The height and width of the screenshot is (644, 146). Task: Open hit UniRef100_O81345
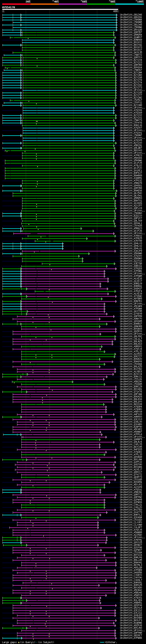click(x=131, y=25)
